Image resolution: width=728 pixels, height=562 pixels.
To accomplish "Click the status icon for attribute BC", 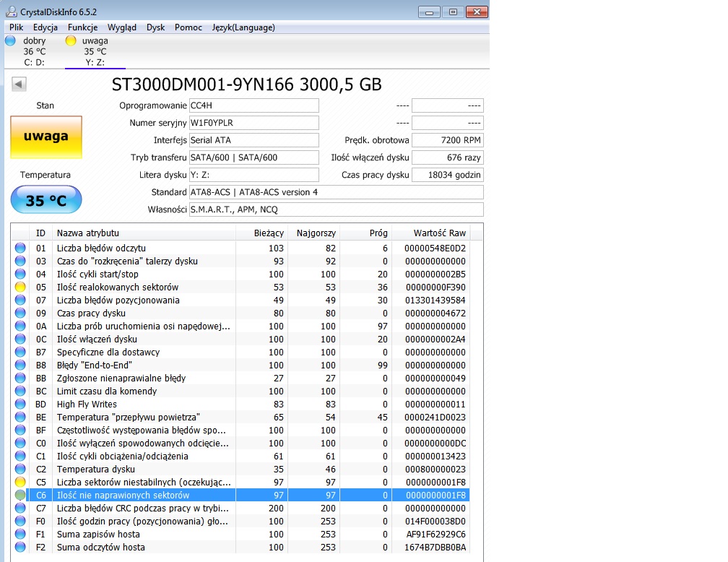I will point(20,391).
